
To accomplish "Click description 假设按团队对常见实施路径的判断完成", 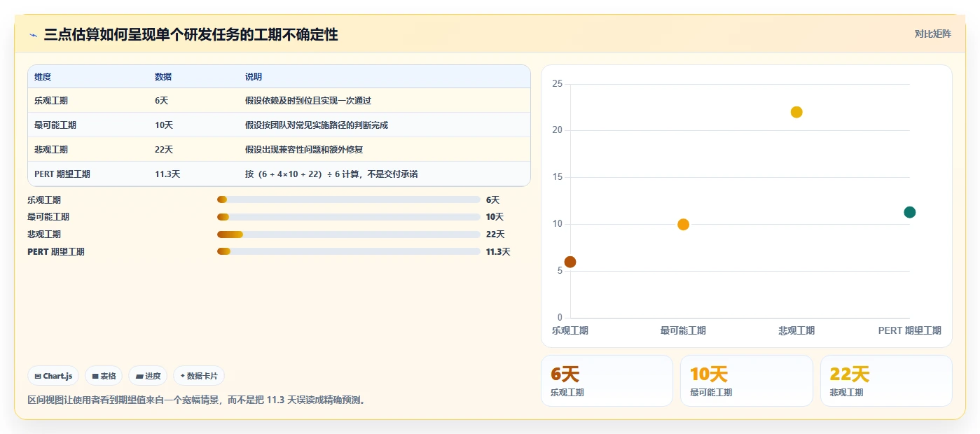I will [x=317, y=125].
